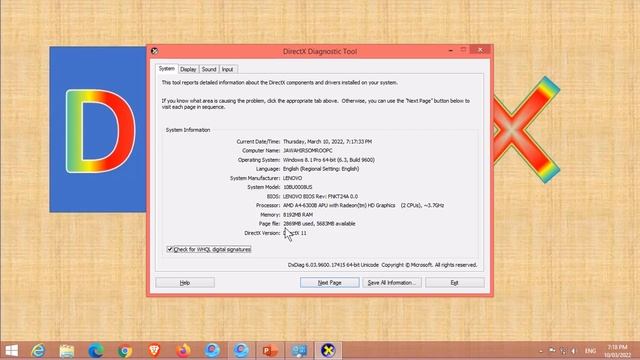The height and width of the screenshot is (360, 640).
Task: Open the volume tray icon
Action: coord(574,351)
